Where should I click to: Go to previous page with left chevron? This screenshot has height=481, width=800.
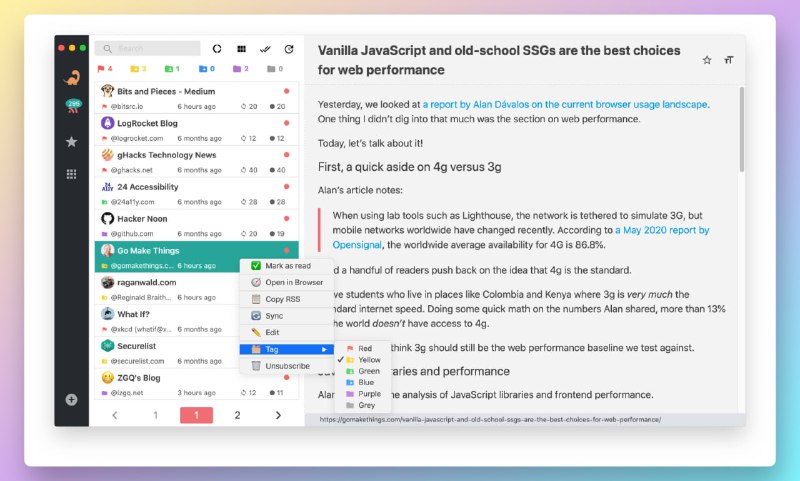[114, 415]
